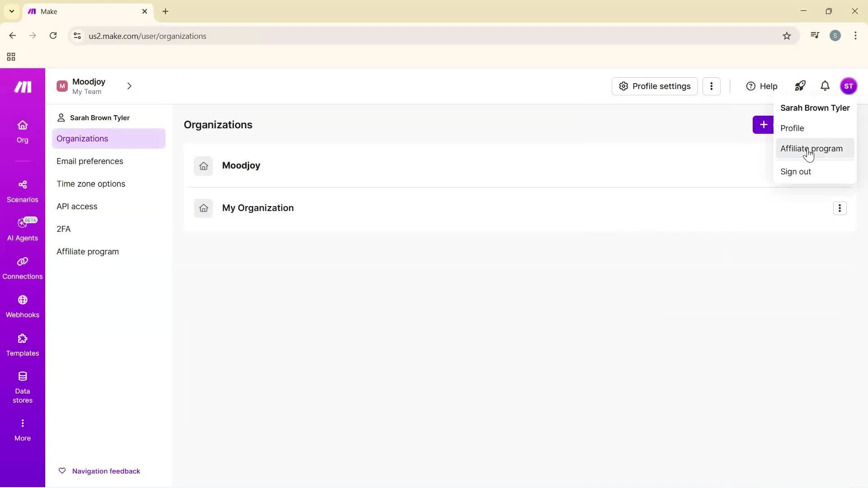Click the rocket feedback icon in the header
Image resolution: width=868 pixels, height=488 pixels.
(x=800, y=86)
